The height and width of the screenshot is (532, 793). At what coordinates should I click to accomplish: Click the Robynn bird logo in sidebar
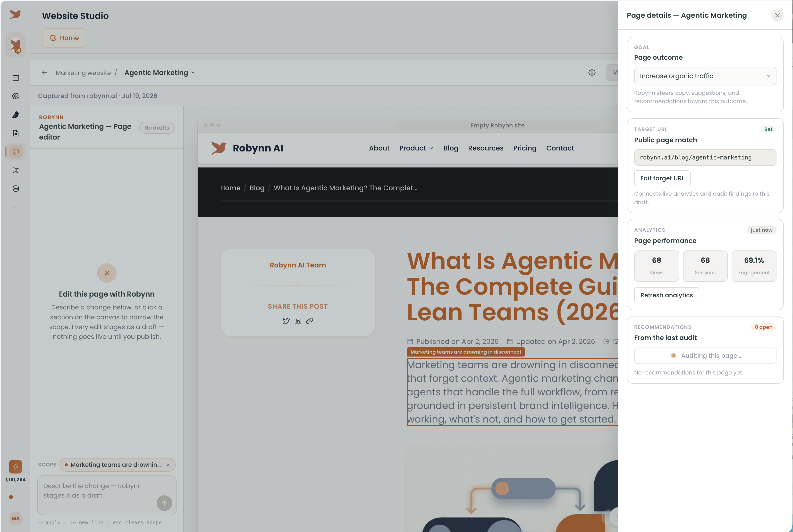15,15
